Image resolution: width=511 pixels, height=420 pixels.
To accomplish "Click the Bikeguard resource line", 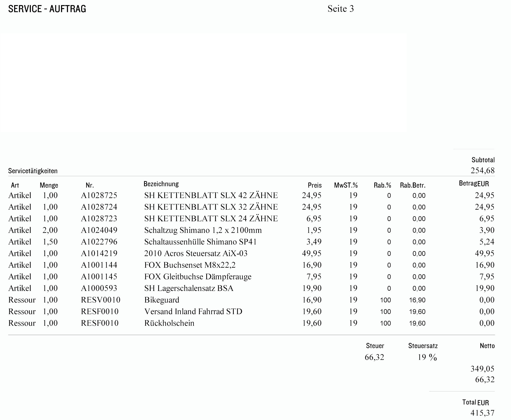I will pyautogui.click(x=162, y=300).
